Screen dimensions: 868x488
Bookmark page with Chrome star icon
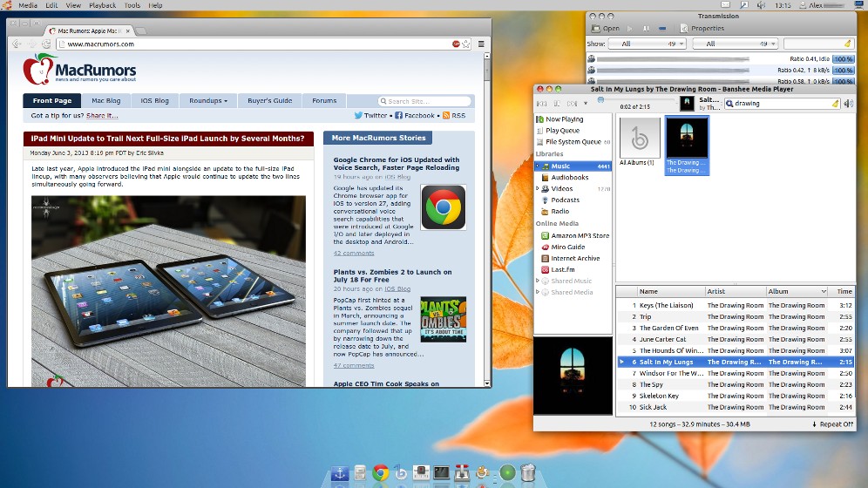point(466,44)
